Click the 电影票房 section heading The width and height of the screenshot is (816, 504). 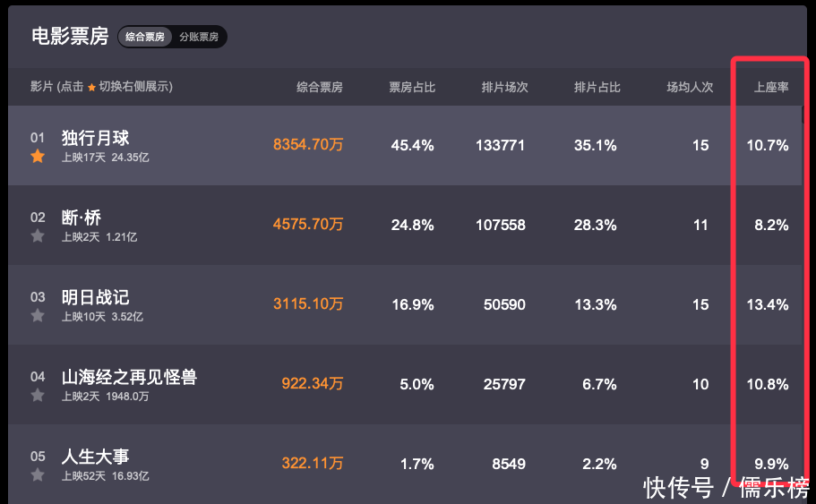70,36
